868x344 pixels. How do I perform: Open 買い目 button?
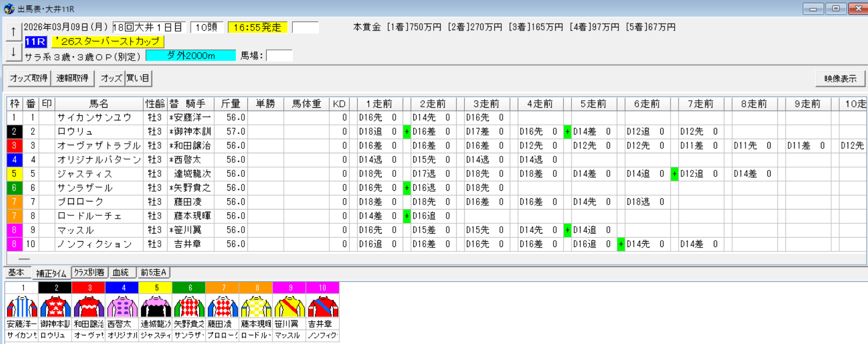pyautogui.click(x=138, y=78)
